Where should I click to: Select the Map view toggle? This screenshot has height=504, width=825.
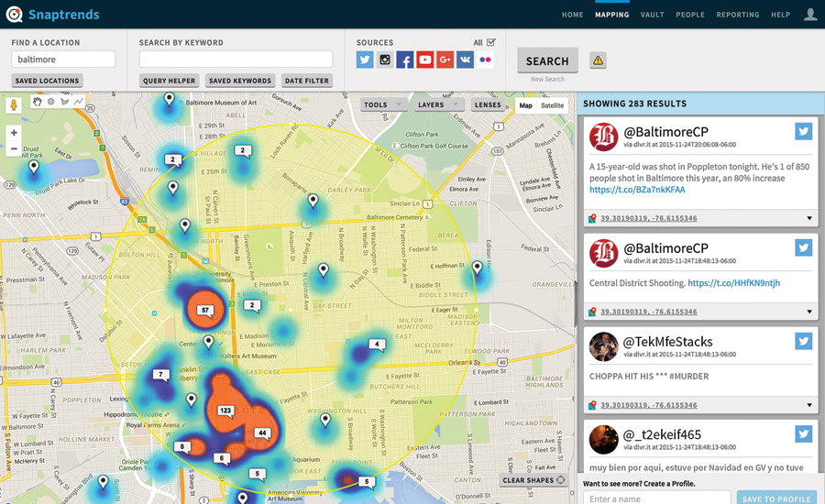pyautogui.click(x=525, y=105)
